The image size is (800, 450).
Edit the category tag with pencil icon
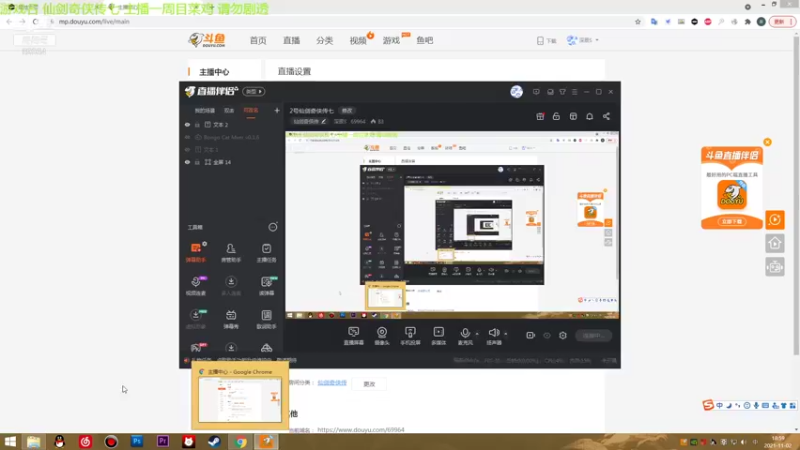(x=323, y=121)
